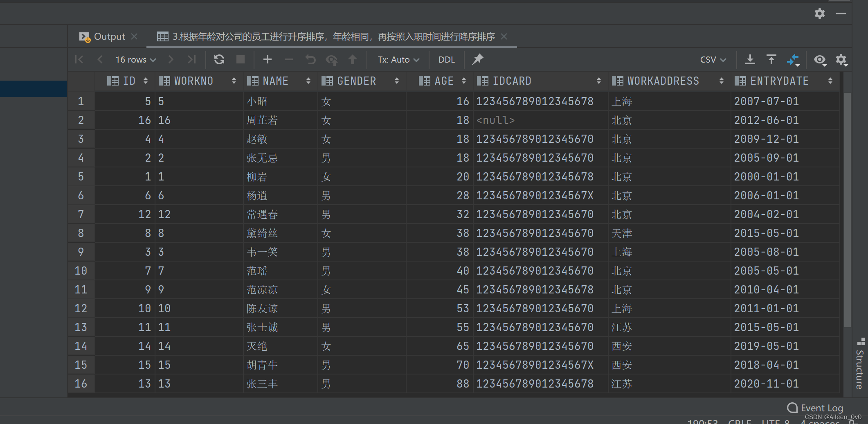
Task: Close the query result tab
Action: 504,36
